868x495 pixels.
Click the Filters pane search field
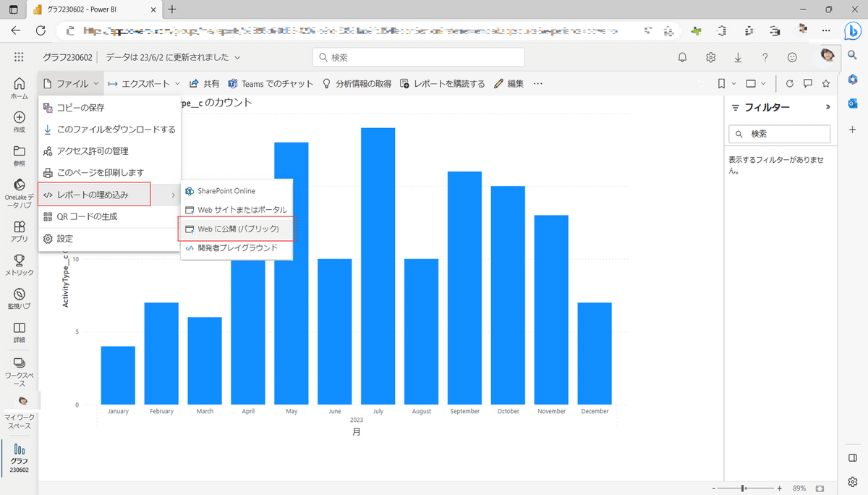[780, 134]
